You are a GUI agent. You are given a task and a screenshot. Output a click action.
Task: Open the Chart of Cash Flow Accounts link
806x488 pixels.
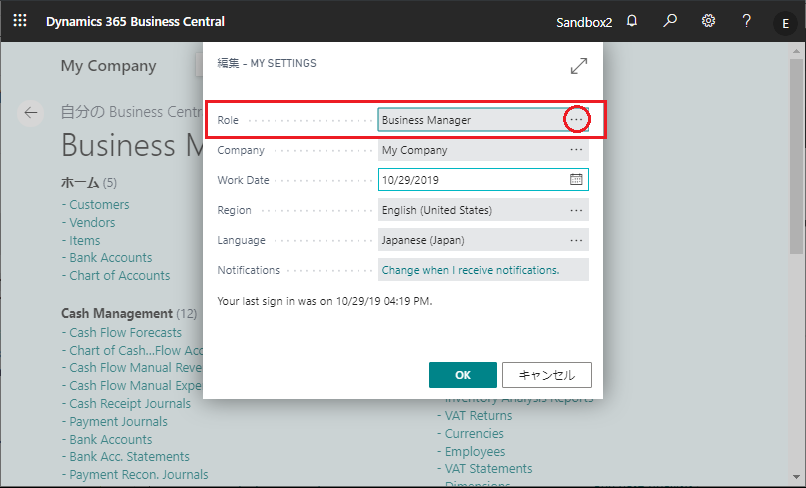click(x=136, y=350)
